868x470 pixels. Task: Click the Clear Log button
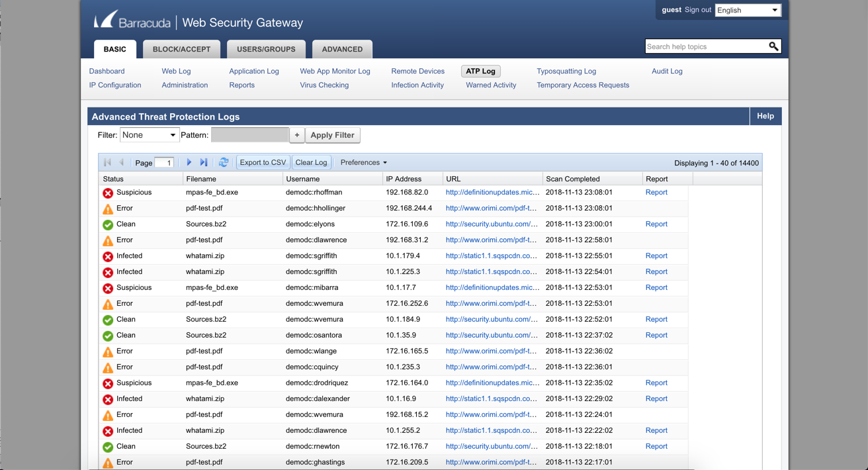click(x=311, y=162)
